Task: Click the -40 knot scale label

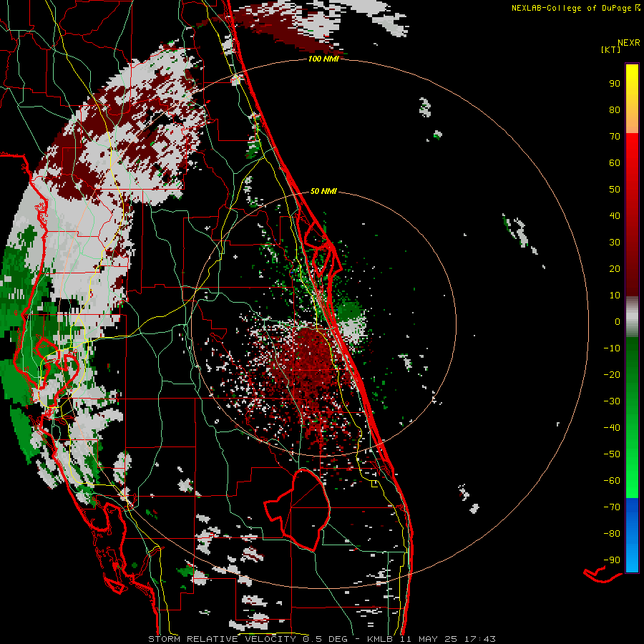Action: (612, 428)
